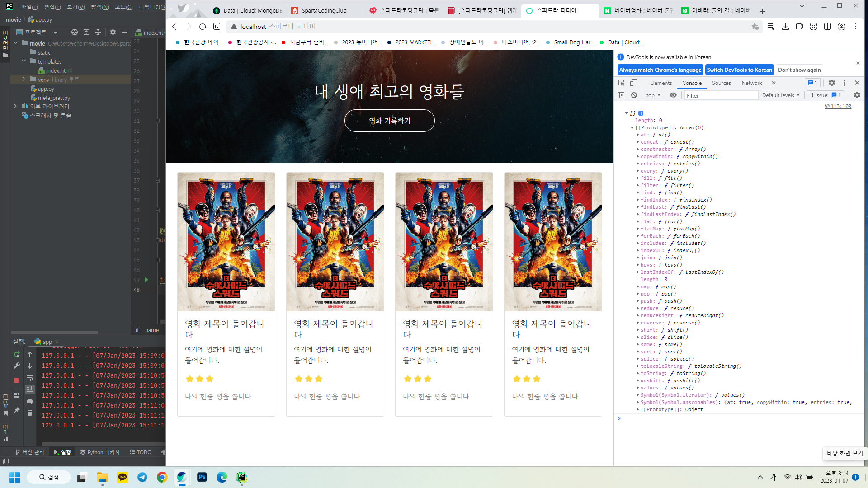Click the live expression eye icon

[673, 95]
